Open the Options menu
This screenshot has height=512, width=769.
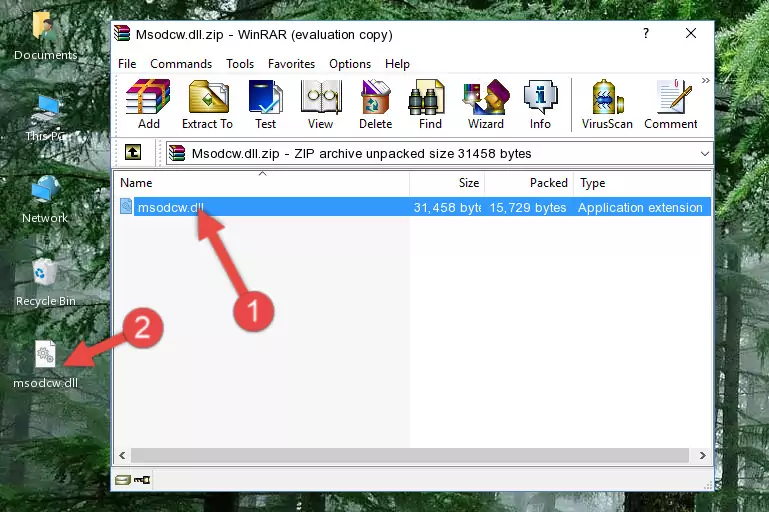coord(350,64)
